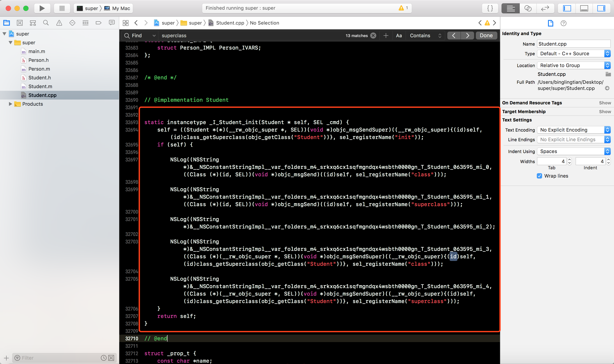614x364 pixels.
Task: Click Done to close find bar
Action: [x=486, y=36]
